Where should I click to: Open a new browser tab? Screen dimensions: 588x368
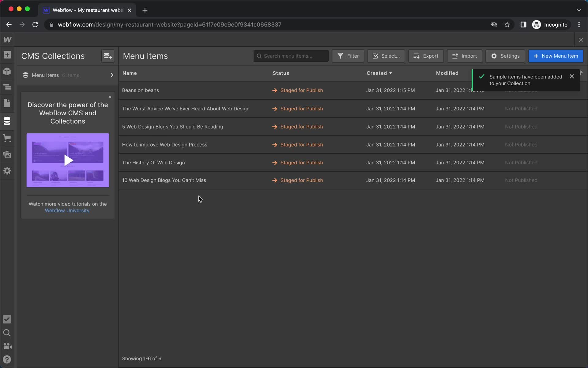tap(145, 10)
